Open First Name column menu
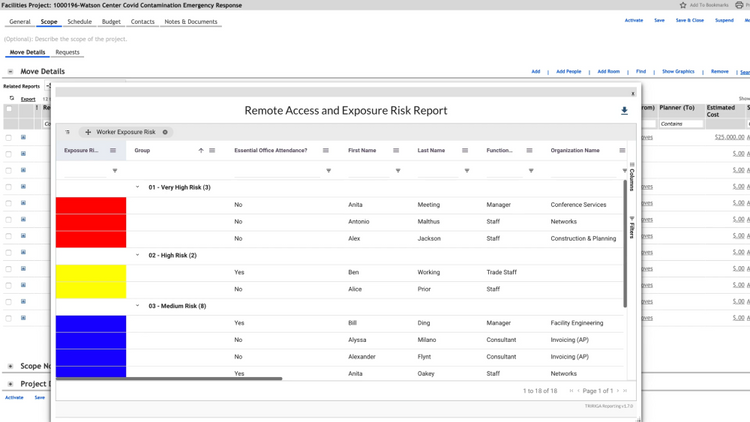The width and height of the screenshot is (750, 422). (396, 150)
